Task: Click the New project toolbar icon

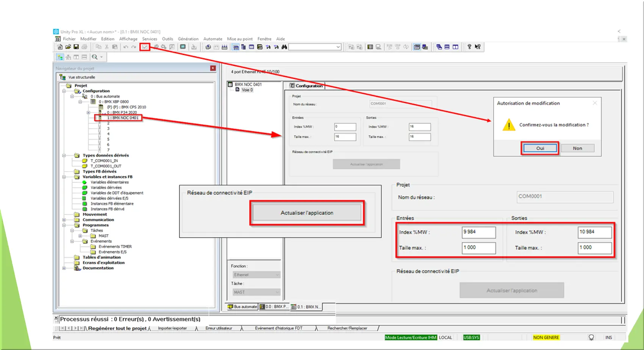Action: point(60,47)
